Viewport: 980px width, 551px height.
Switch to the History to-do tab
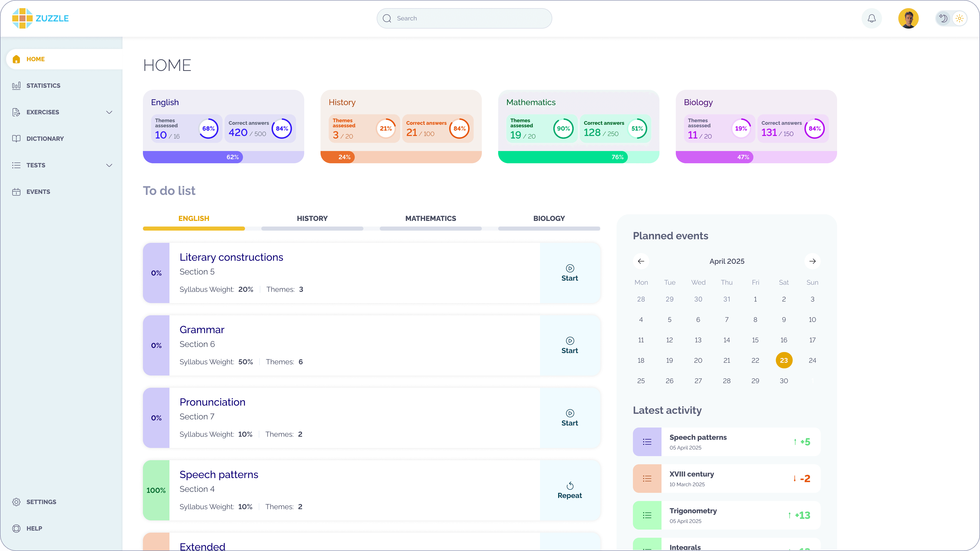(312, 219)
